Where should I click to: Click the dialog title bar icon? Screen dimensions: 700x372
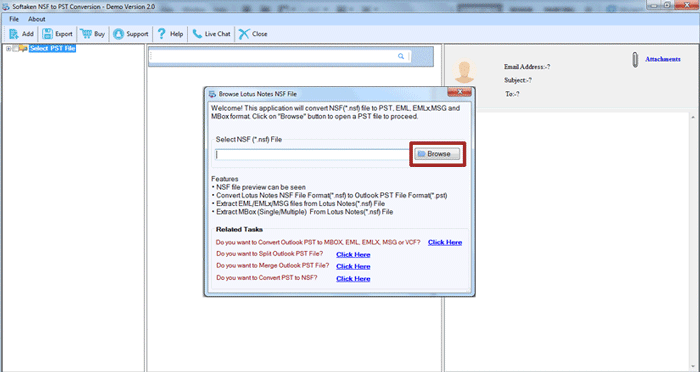tap(212, 94)
